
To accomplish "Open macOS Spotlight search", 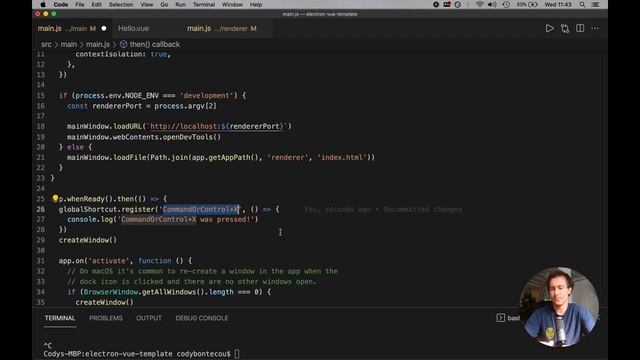I will 582,4.
